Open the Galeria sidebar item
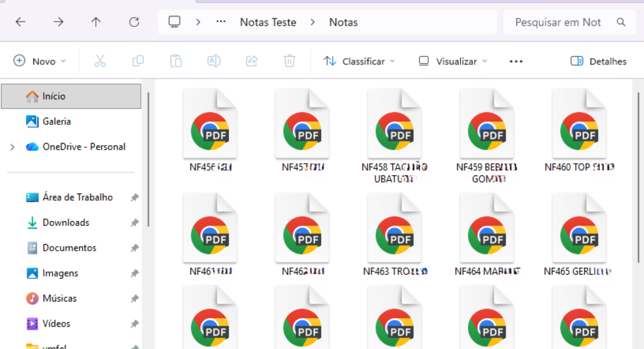 pyautogui.click(x=57, y=121)
